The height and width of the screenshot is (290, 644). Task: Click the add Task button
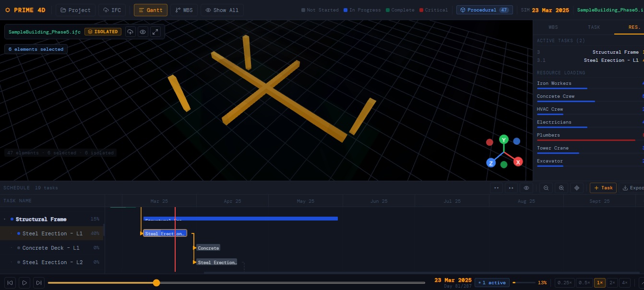(x=603, y=188)
